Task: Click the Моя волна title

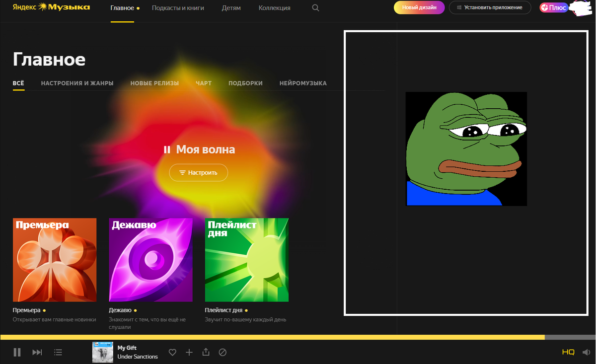Action: point(206,149)
